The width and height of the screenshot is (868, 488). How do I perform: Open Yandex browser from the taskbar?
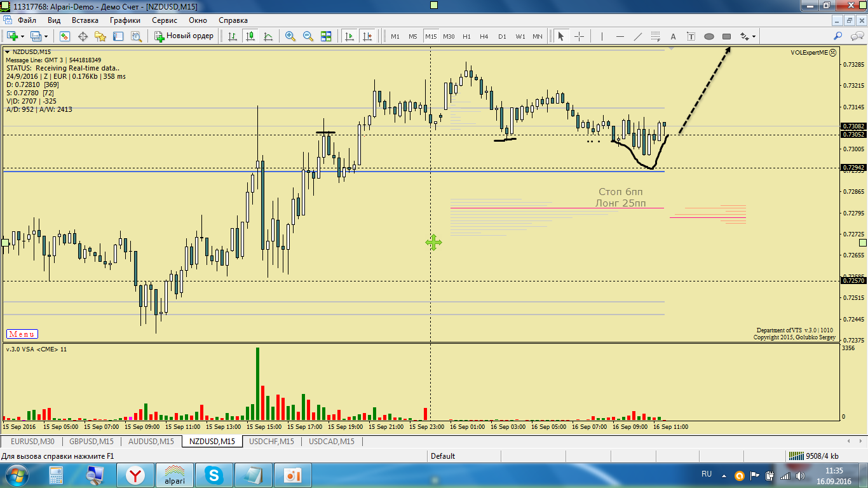point(135,475)
